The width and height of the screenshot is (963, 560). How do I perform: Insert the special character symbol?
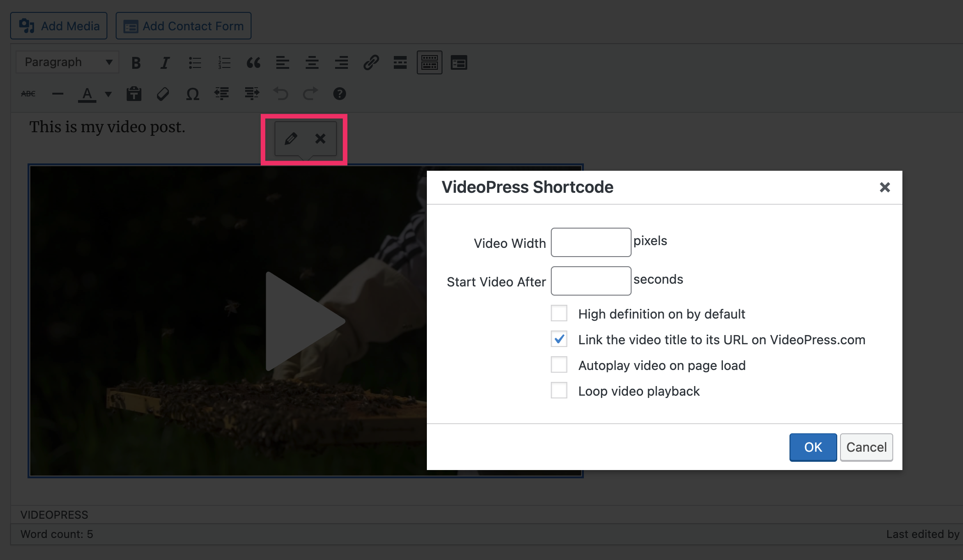point(192,94)
